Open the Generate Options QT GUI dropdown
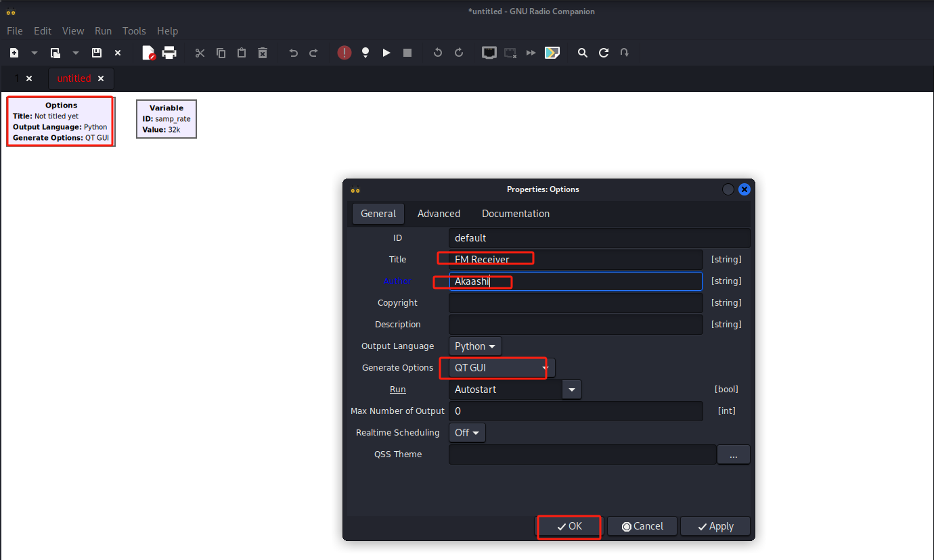Image resolution: width=934 pixels, height=560 pixels. 502,368
